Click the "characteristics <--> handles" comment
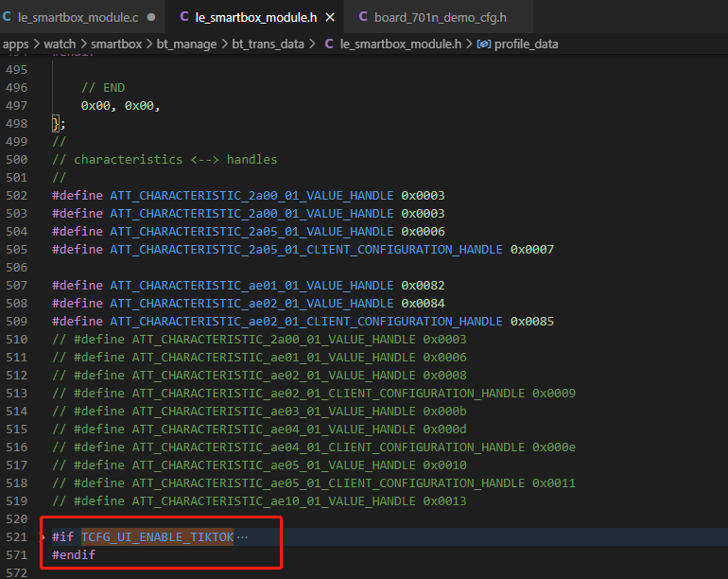 176,159
